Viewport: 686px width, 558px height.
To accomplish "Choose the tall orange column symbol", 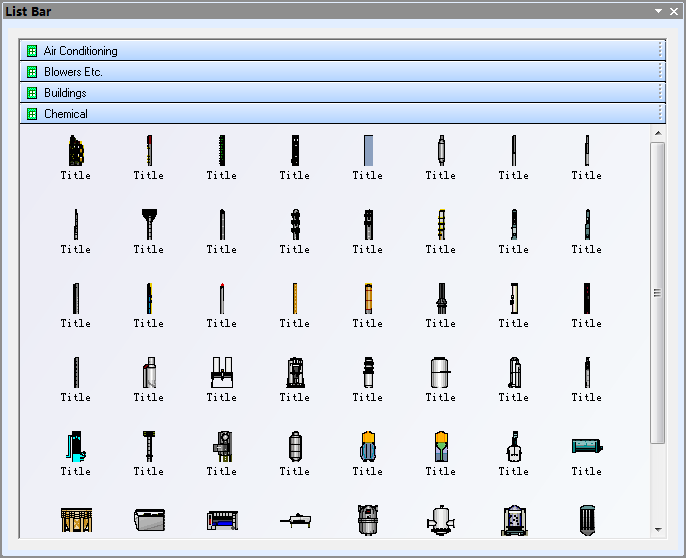I will point(368,298).
